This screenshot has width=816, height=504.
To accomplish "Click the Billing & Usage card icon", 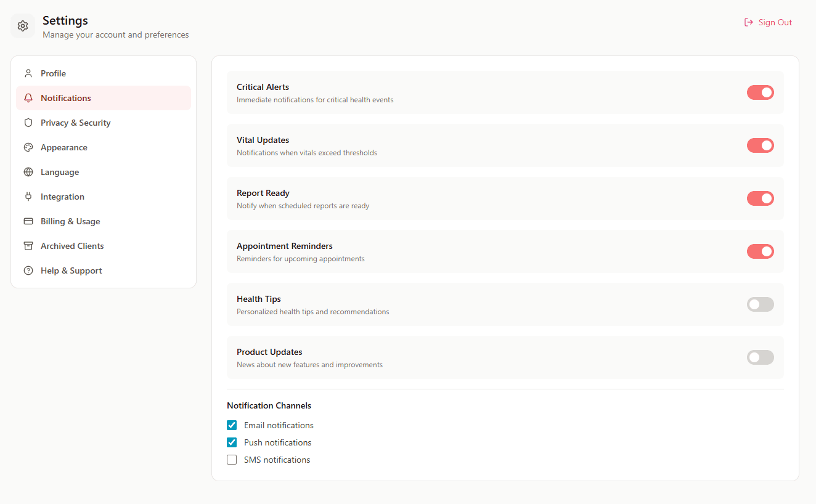I will pyautogui.click(x=28, y=221).
